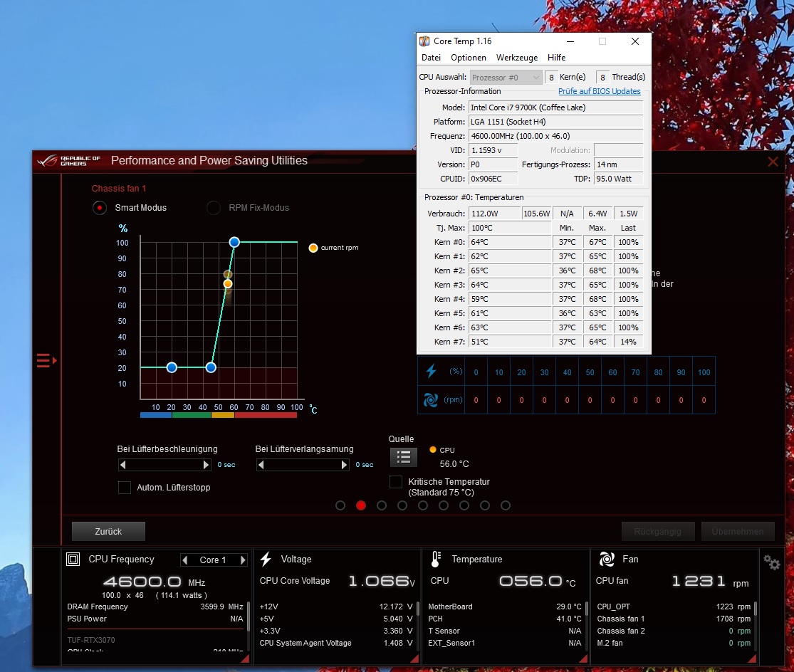The image size is (794, 672).
Task: Click the Zurück button
Action: 108,531
